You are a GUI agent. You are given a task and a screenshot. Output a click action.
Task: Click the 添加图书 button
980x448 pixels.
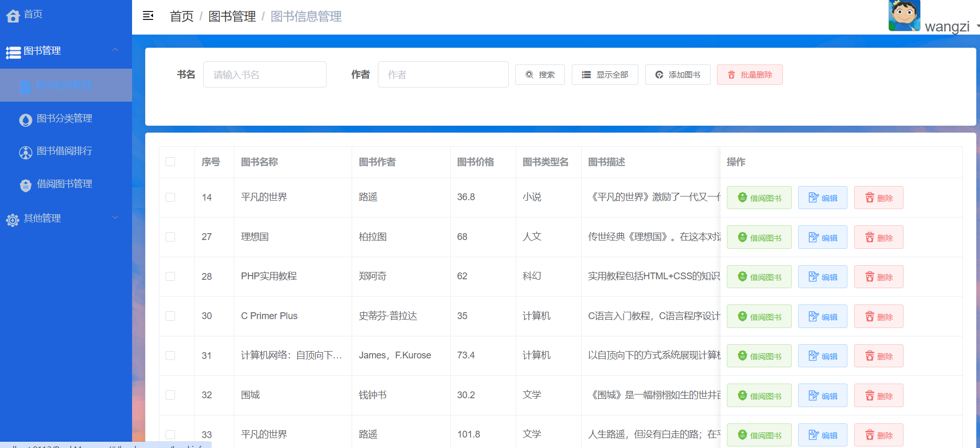coord(678,75)
